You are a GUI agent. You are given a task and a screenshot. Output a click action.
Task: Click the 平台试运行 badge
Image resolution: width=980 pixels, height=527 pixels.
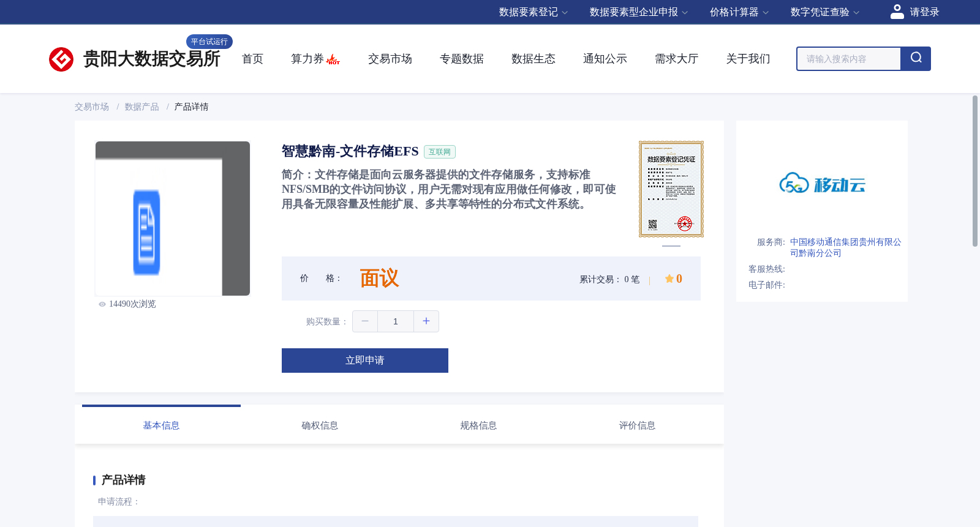[209, 42]
